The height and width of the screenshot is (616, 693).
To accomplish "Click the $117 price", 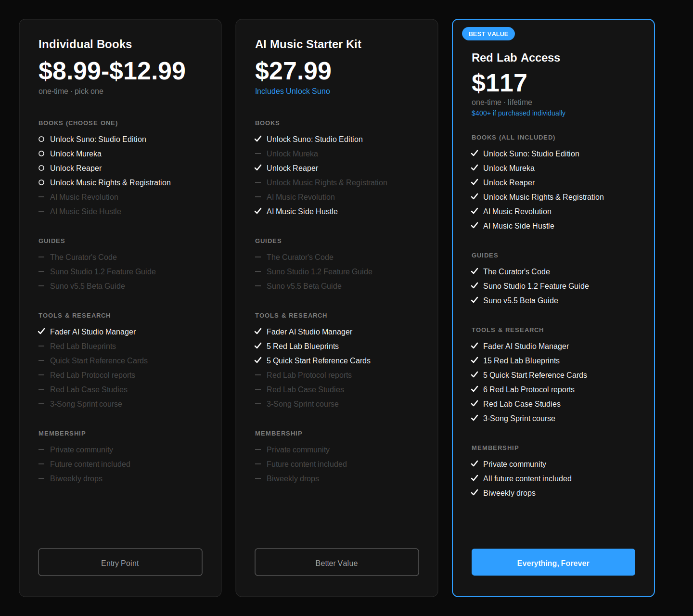I will [x=499, y=83].
